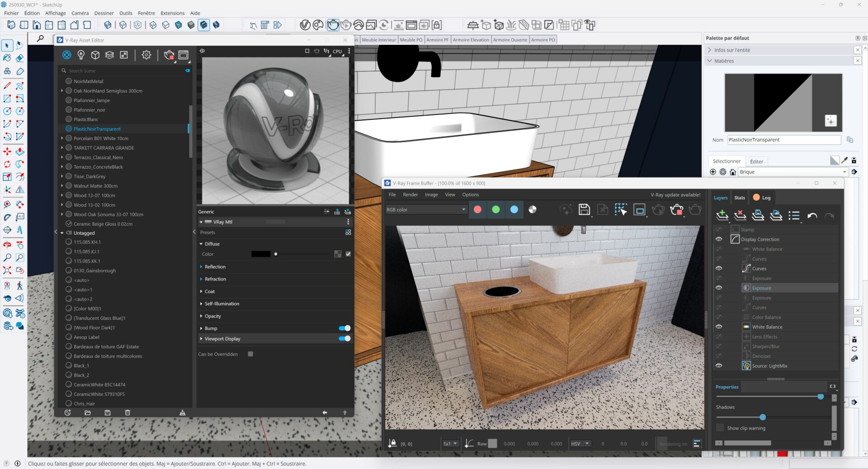This screenshot has height=469, width=868.
Task: Hide the White Balance layer visibility
Action: tap(719, 327)
